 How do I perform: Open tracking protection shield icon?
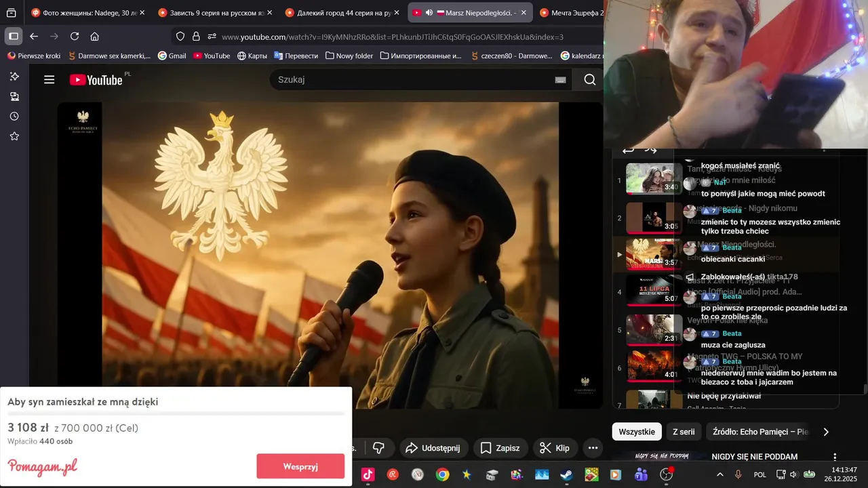[x=180, y=37]
